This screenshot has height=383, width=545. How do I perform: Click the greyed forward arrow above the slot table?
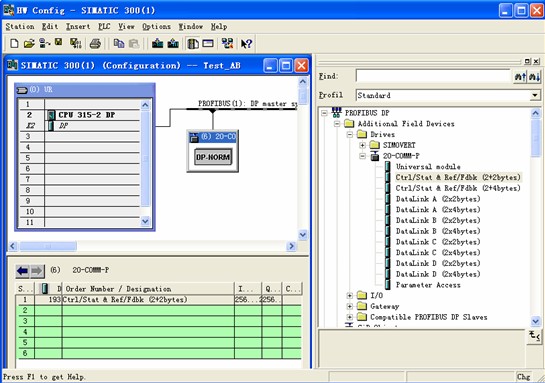37,271
